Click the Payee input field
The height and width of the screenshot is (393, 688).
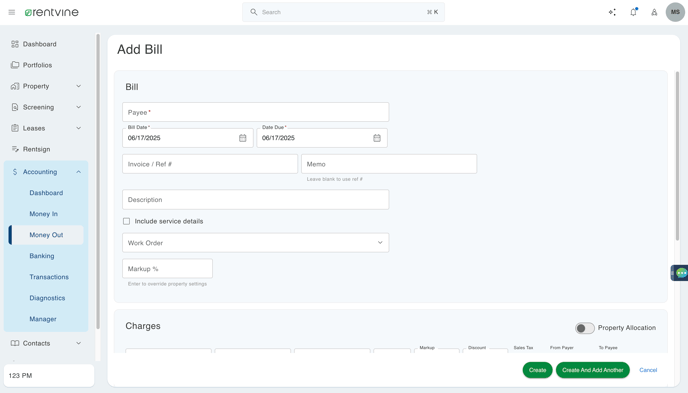point(255,112)
